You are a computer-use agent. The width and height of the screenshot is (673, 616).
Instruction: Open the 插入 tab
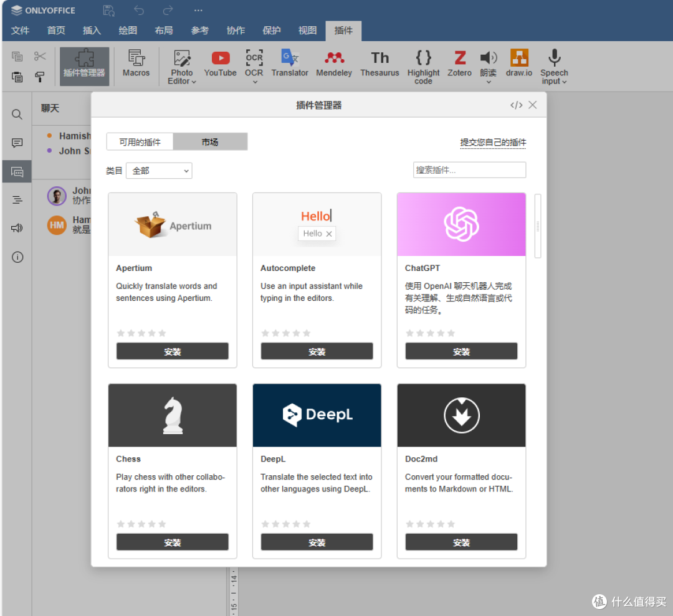[x=92, y=31]
